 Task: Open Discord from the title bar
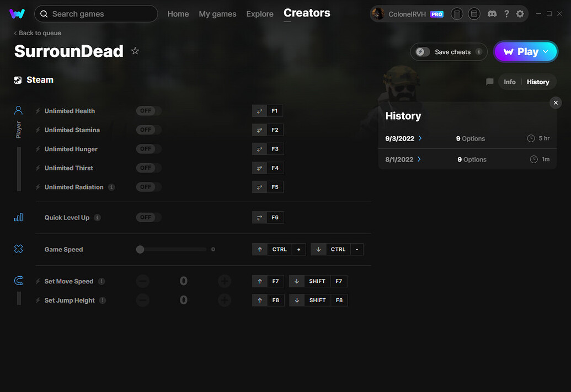click(492, 13)
